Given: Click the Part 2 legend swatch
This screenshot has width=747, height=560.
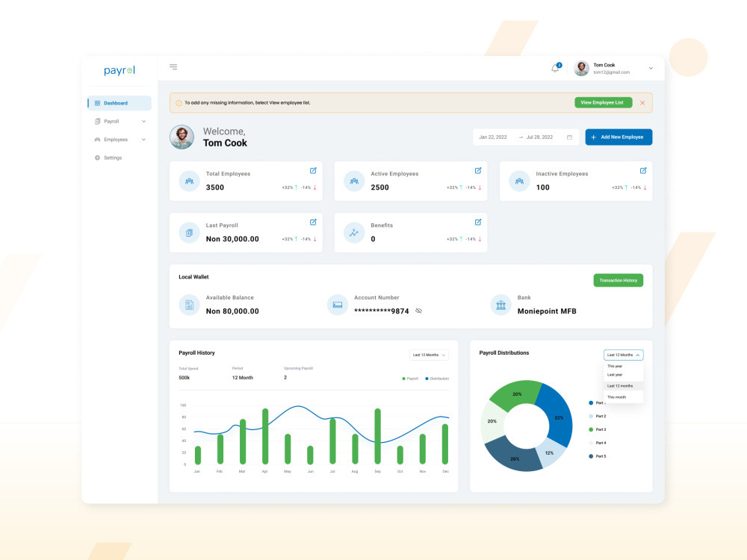Looking at the screenshot, I should point(591,416).
